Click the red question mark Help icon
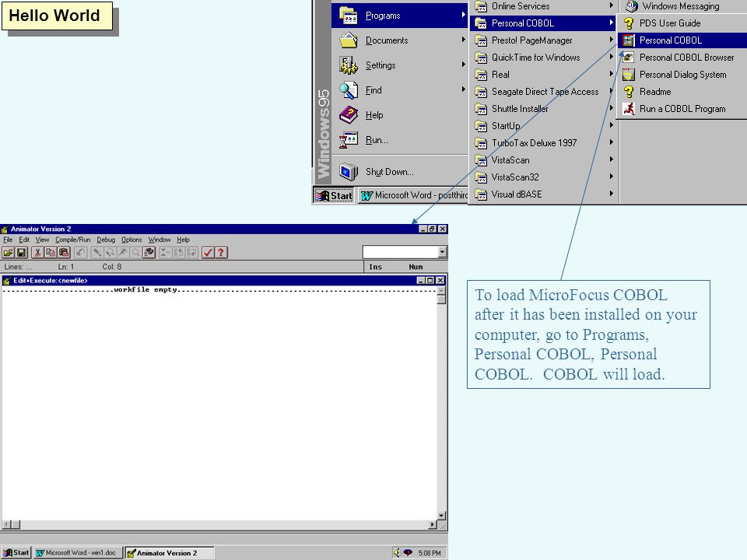Screen dimensions: 747x560 [x=221, y=252]
